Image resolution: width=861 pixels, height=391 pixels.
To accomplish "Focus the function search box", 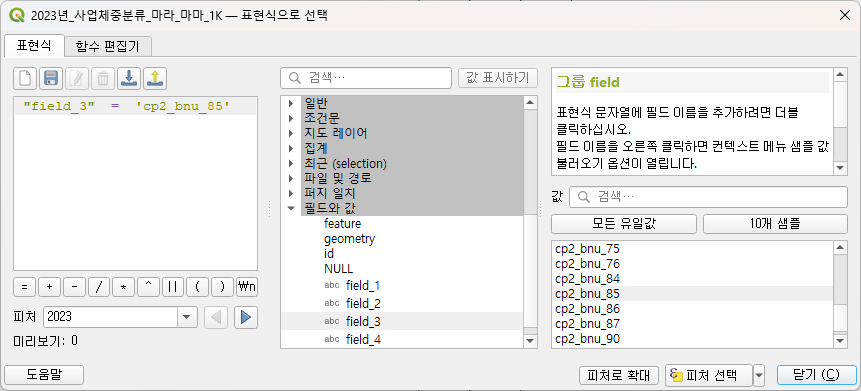I will point(366,78).
